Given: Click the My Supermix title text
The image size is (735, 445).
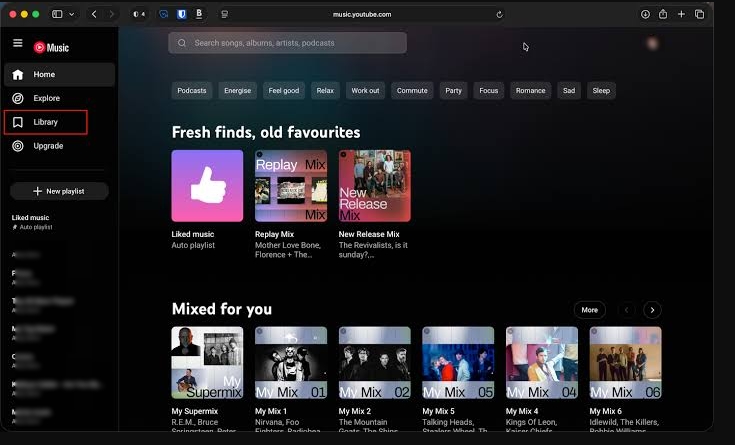Looking at the screenshot, I should pos(195,411).
